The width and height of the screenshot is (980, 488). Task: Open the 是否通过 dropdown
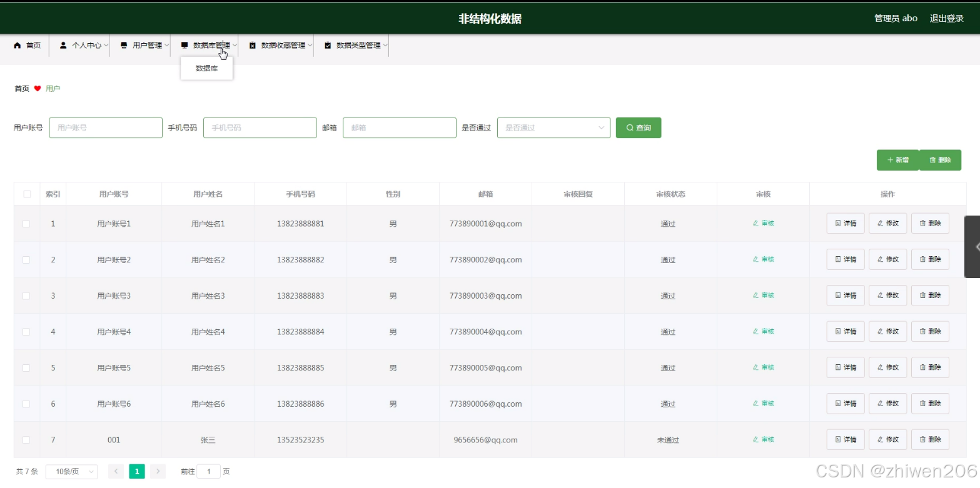coord(553,127)
